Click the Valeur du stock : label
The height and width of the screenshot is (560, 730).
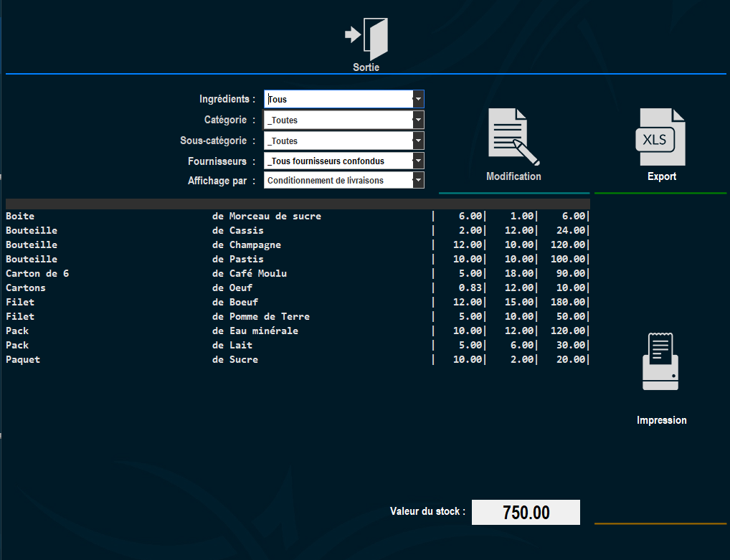427,511
